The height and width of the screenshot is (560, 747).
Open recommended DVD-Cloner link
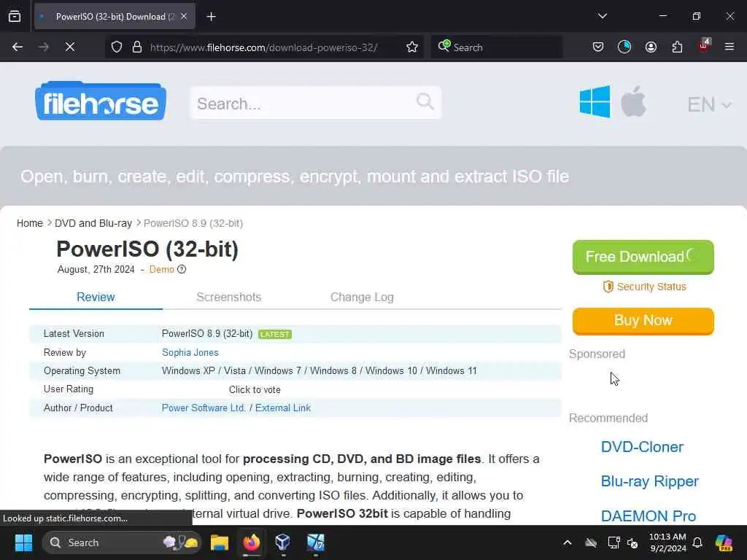(642, 447)
